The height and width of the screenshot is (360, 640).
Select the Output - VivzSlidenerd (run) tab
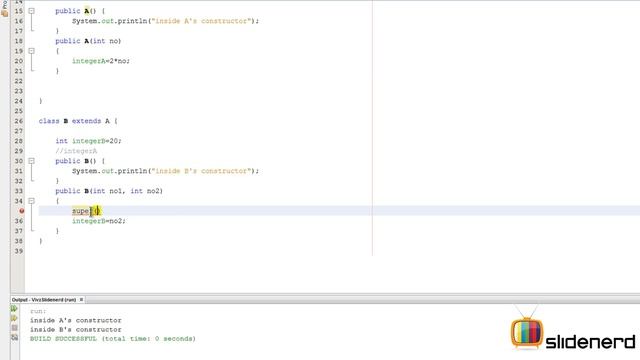point(44,300)
